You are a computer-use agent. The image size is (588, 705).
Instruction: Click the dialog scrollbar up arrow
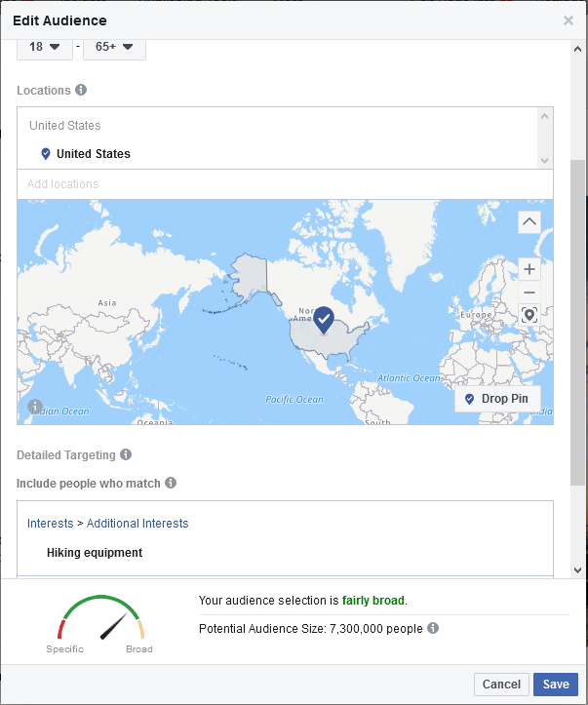click(577, 49)
